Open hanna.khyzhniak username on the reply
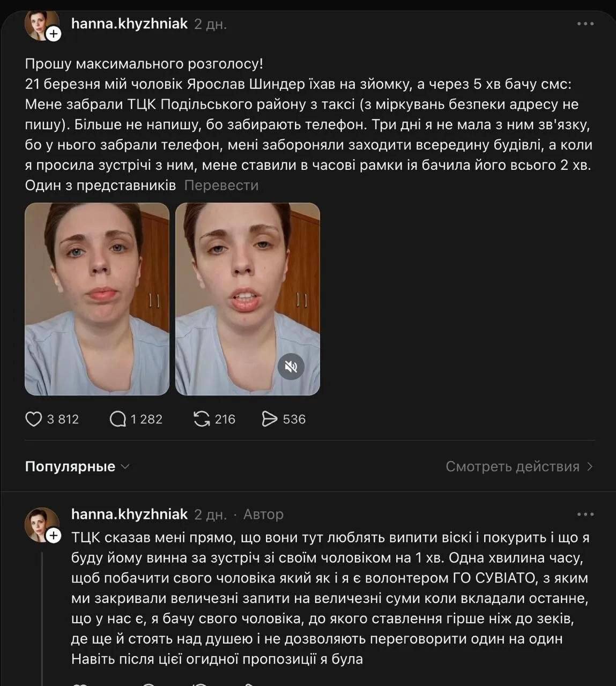The width and height of the screenshot is (616, 686). coord(129,514)
